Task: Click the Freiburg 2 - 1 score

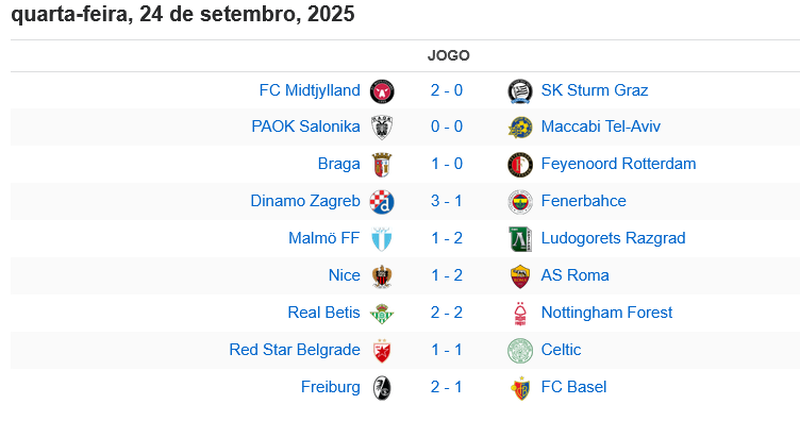Action: click(446, 386)
